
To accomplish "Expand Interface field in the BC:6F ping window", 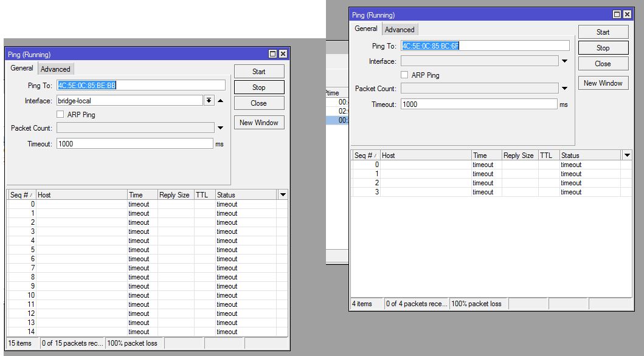I will tap(565, 61).
